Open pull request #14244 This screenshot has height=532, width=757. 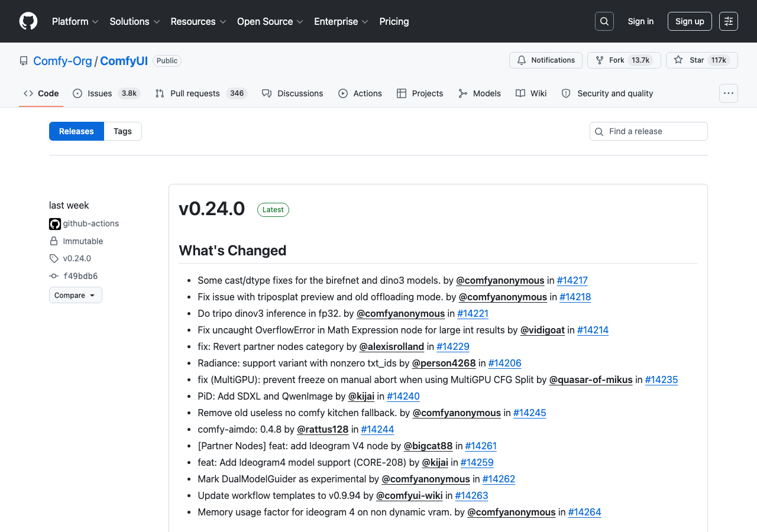tap(377, 429)
